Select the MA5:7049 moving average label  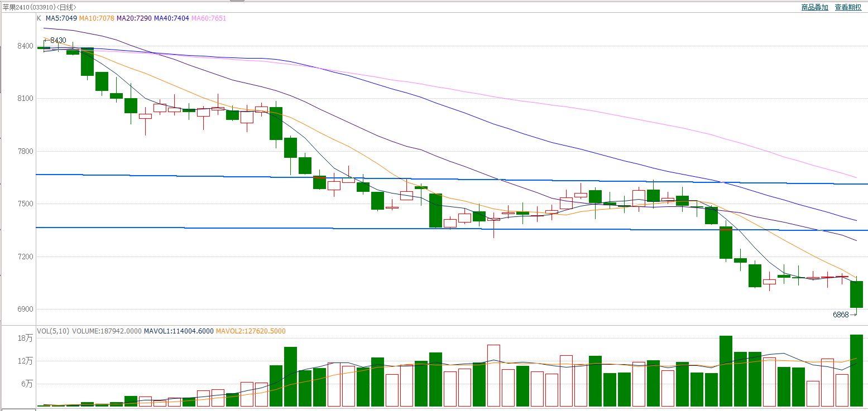(61, 18)
